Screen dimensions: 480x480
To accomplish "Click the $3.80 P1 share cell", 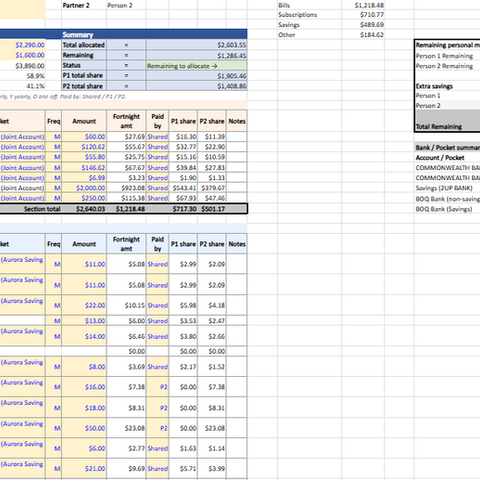I will tap(183, 336).
